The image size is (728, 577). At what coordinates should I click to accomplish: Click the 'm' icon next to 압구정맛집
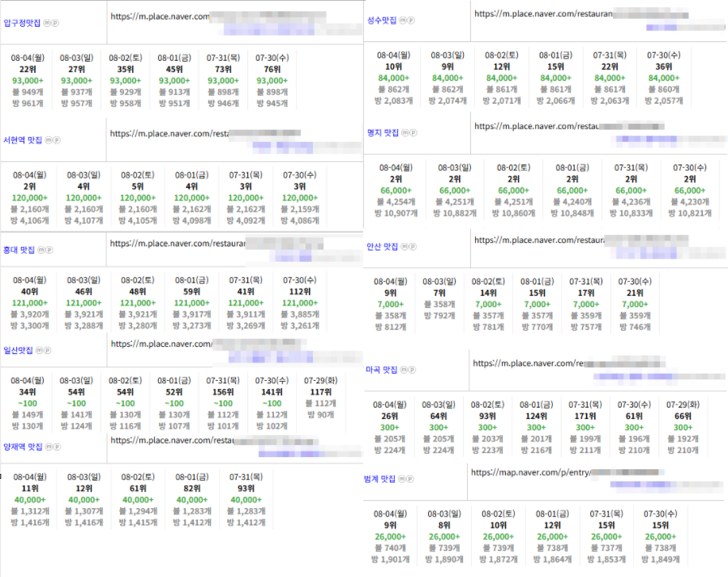click(46, 24)
